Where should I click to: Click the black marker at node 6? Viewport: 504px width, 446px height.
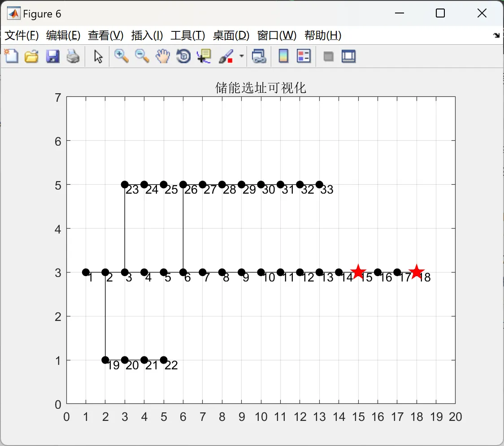pyautogui.click(x=183, y=272)
